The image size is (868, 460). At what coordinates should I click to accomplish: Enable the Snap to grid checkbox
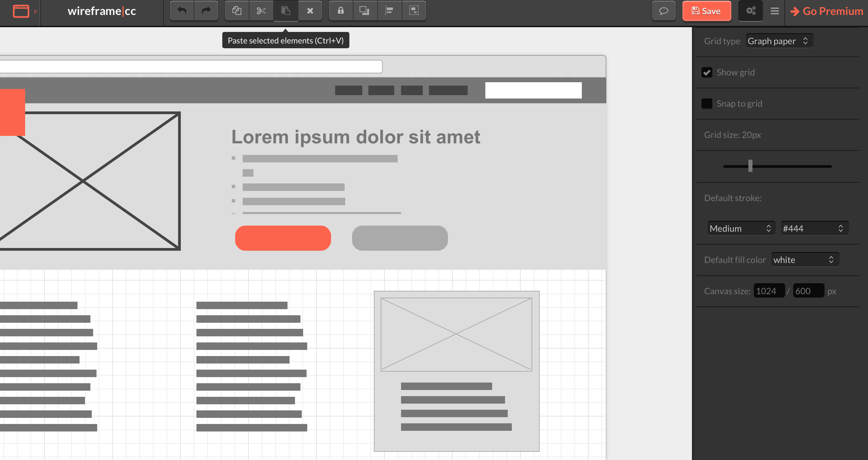point(707,104)
